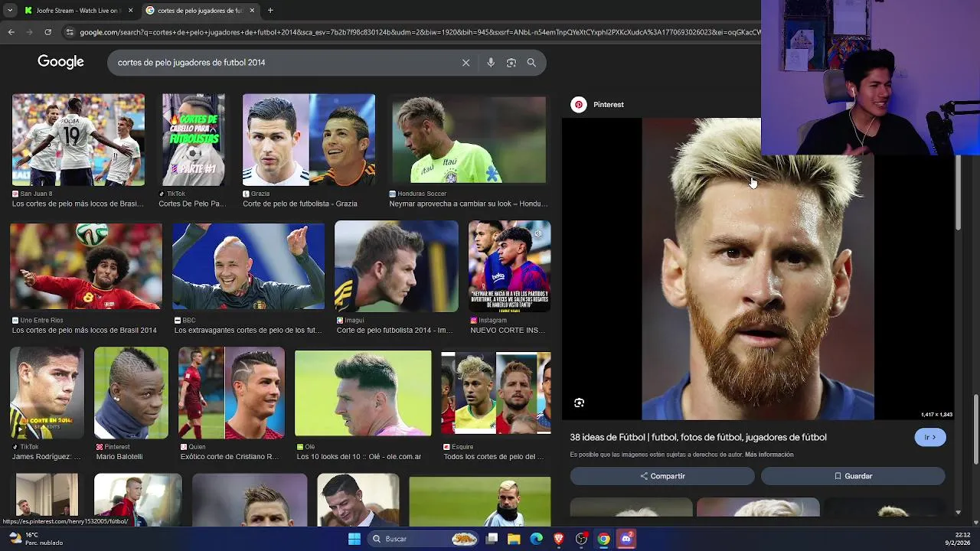Click the Neymar aprovecha a cambiar caption
Image resolution: width=980 pixels, height=551 pixels.
point(469,204)
